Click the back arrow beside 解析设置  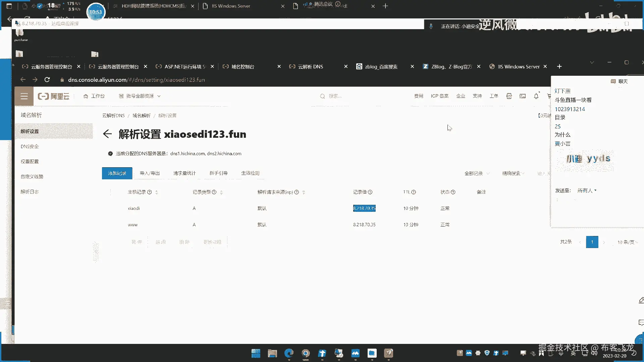107,134
